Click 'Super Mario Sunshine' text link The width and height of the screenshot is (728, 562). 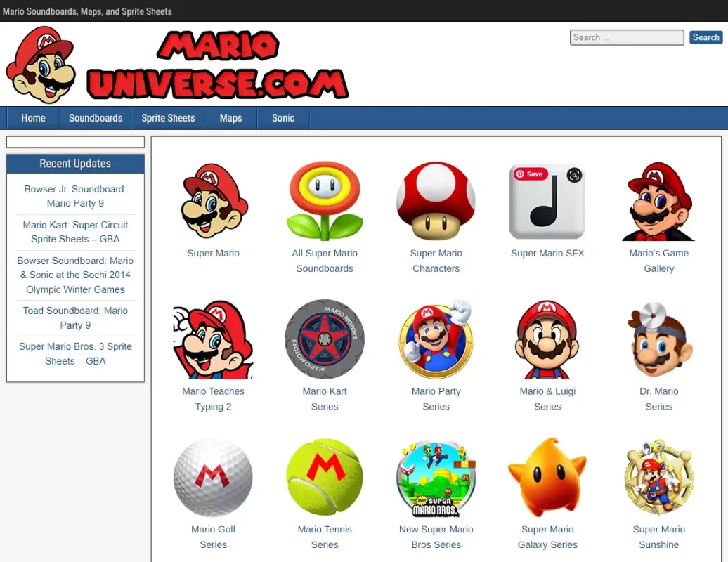[659, 537]
